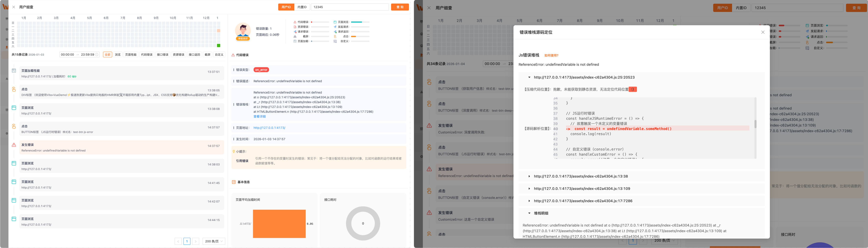Click the green day cell in calendar heatmap

[x=219, y=46]
